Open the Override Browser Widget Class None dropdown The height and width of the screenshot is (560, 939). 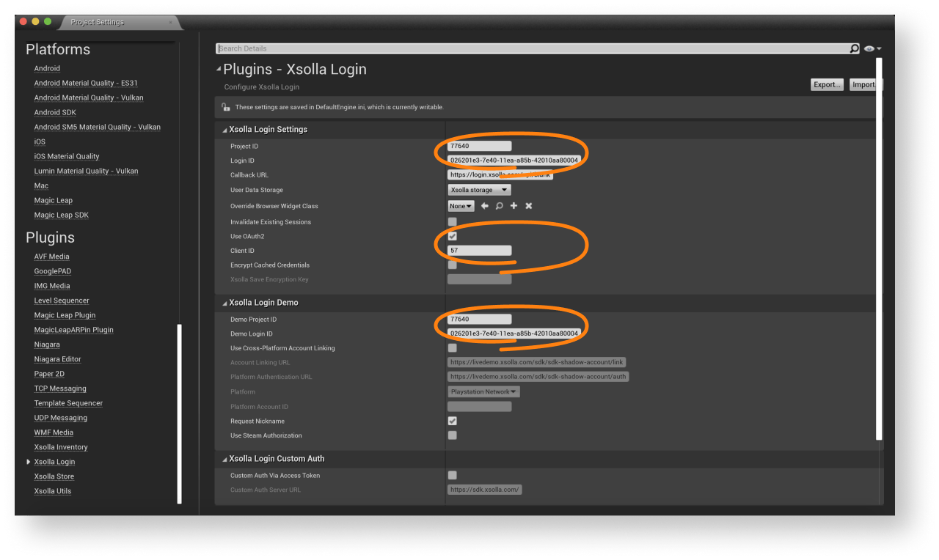(x=461, y=206)
